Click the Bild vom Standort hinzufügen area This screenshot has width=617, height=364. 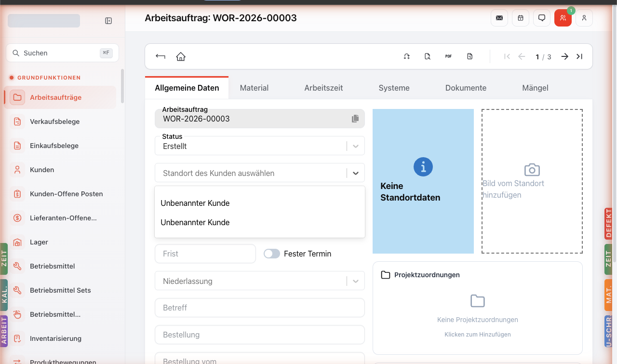pos(532,181)
